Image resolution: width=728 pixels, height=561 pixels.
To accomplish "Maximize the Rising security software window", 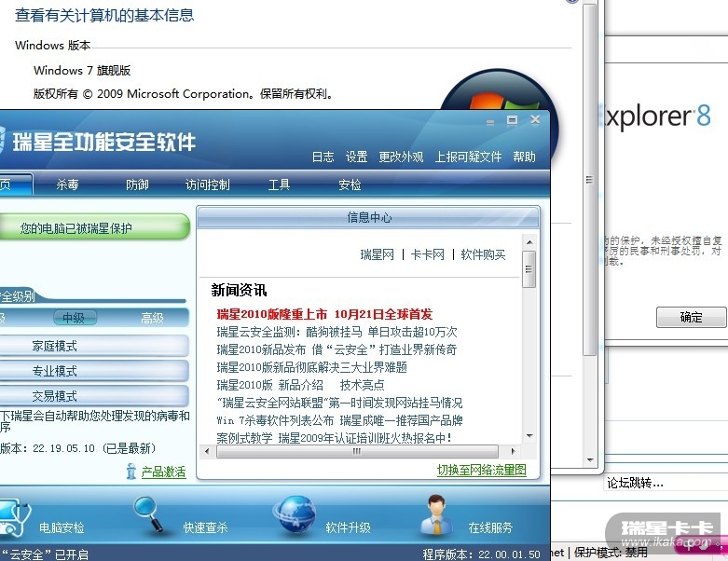I will point(512,120).
